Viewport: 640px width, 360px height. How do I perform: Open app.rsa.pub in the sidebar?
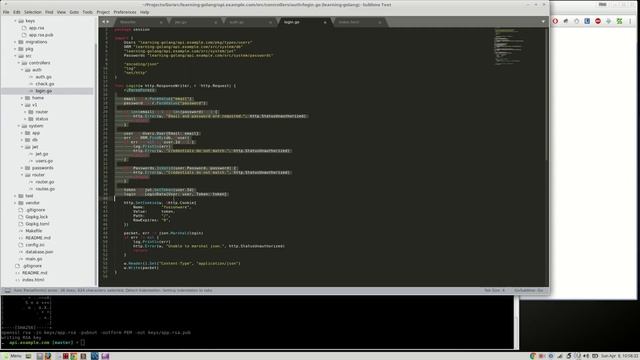pyautogui.click(x=41, y=35)
